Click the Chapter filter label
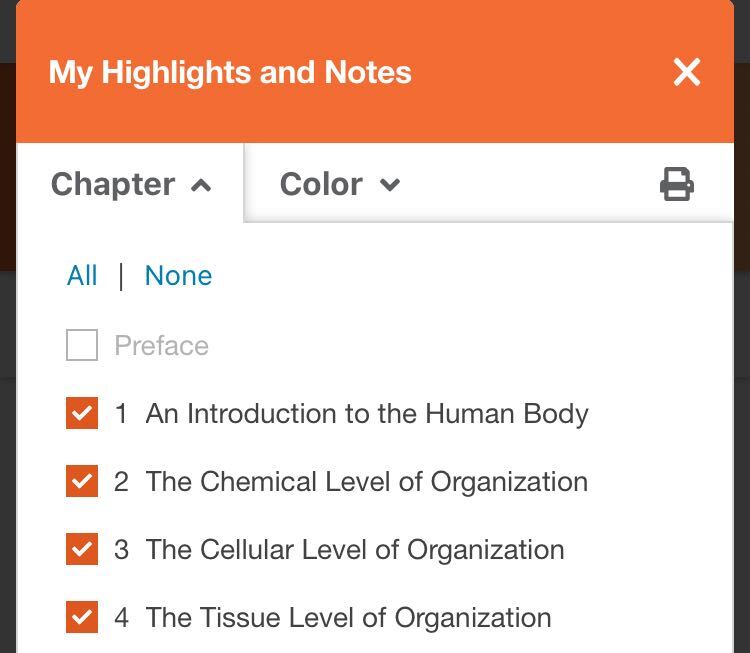Viewport: 750px width, 653px height. 113,184
